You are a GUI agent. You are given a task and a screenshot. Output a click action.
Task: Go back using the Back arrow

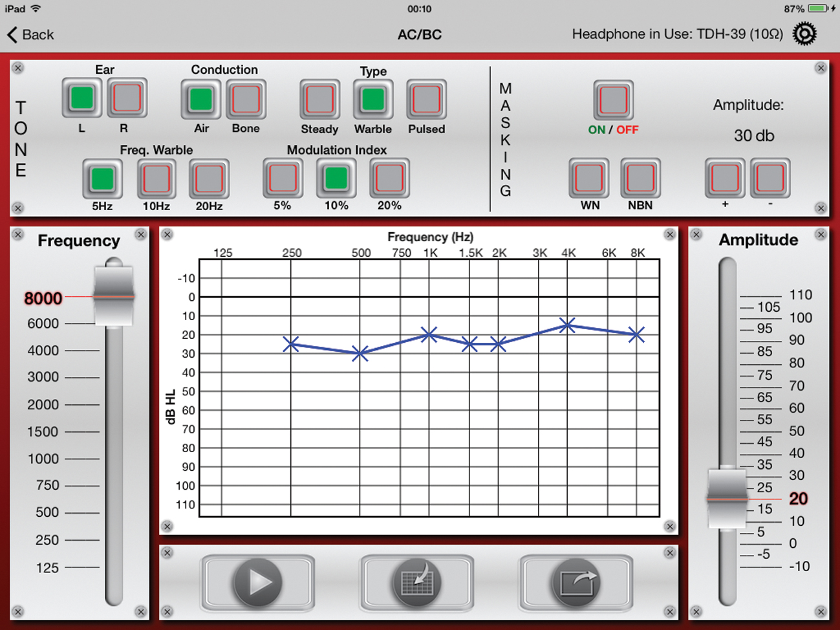[x=30, y=34]
